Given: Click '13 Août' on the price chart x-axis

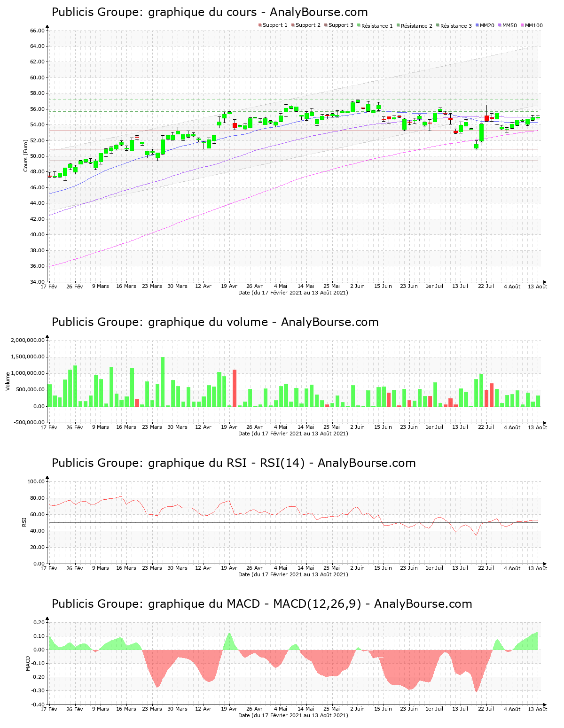Looking at the screenshot, I should [x=538, y=286].
